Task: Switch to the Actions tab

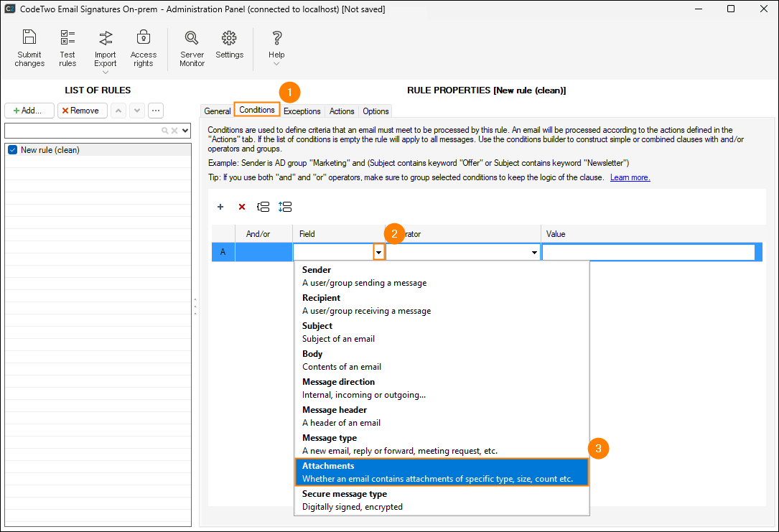Action: coord(342,111)
